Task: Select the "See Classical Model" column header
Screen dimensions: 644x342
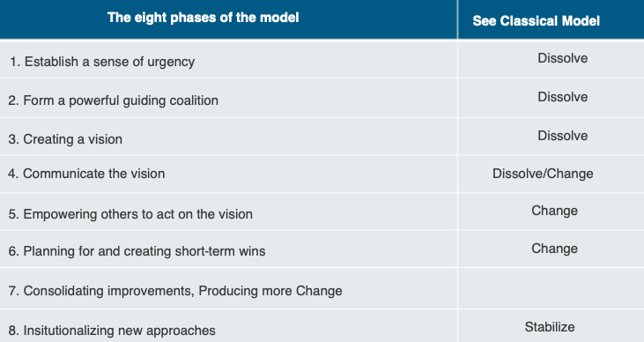Action: click(x=536, y=20)
